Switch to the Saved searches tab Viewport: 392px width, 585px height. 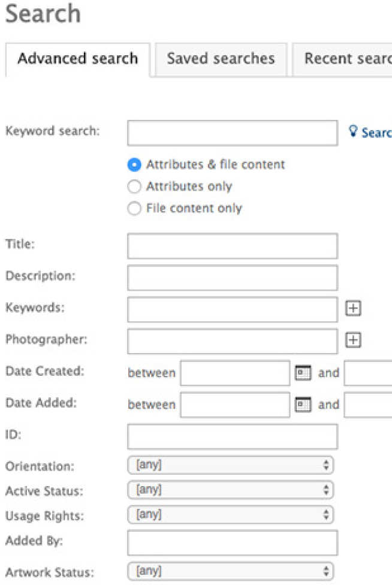click(221, 59)
